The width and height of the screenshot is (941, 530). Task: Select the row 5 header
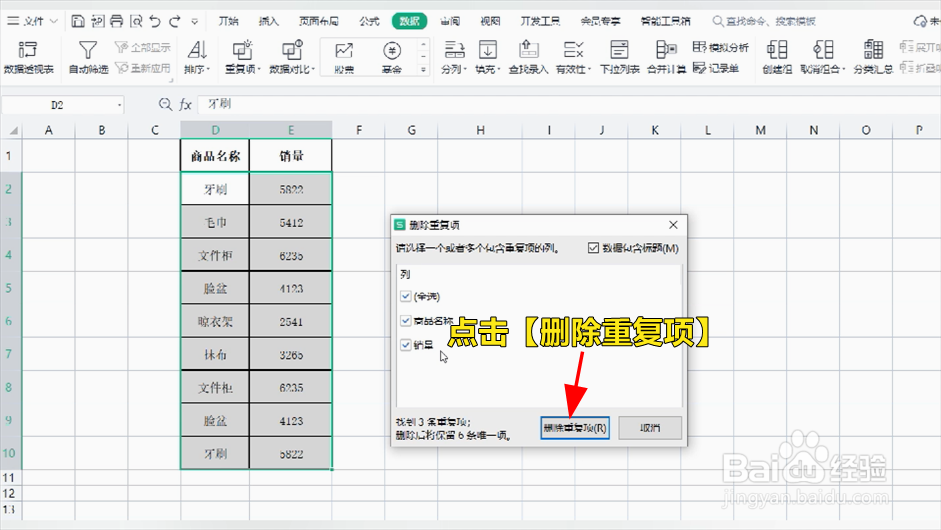(x=10, y=288)
